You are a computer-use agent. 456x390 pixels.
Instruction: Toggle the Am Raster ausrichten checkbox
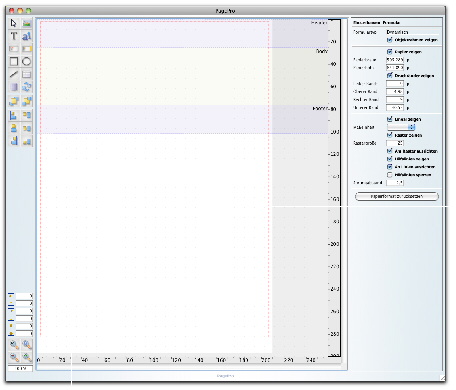tap(389, 151)
